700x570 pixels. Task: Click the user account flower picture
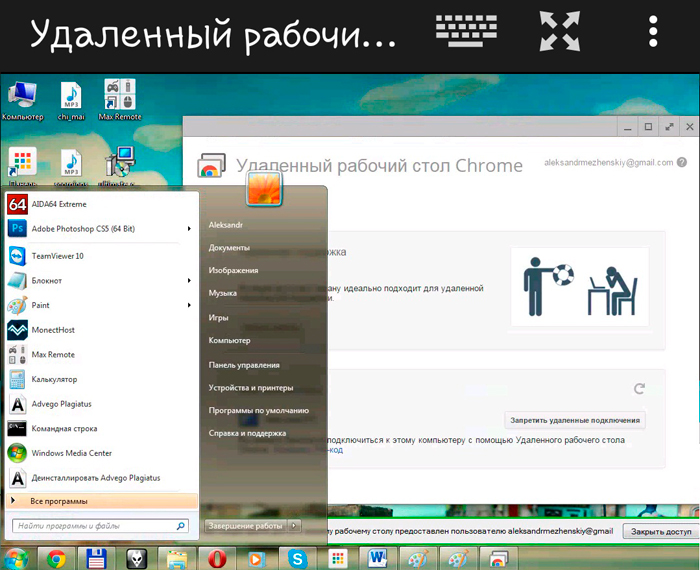point(264,189)
